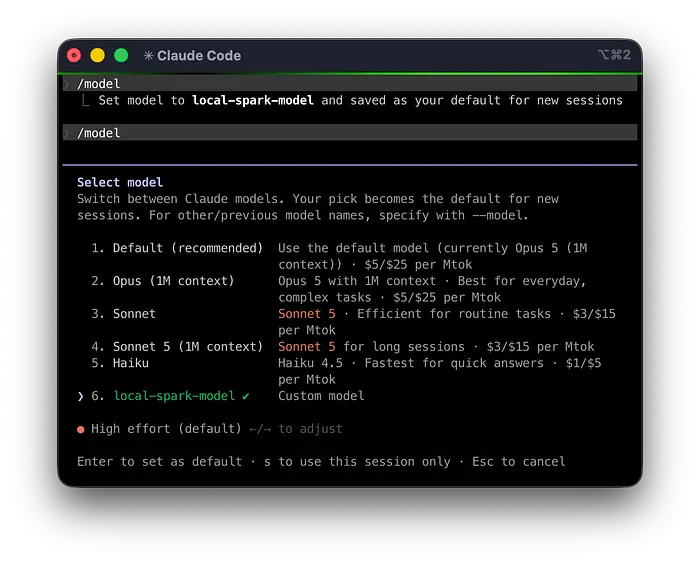Click the first /model command line
Image resolution: width=700 pixels, height=563 pixels.
tap(350, 83)
